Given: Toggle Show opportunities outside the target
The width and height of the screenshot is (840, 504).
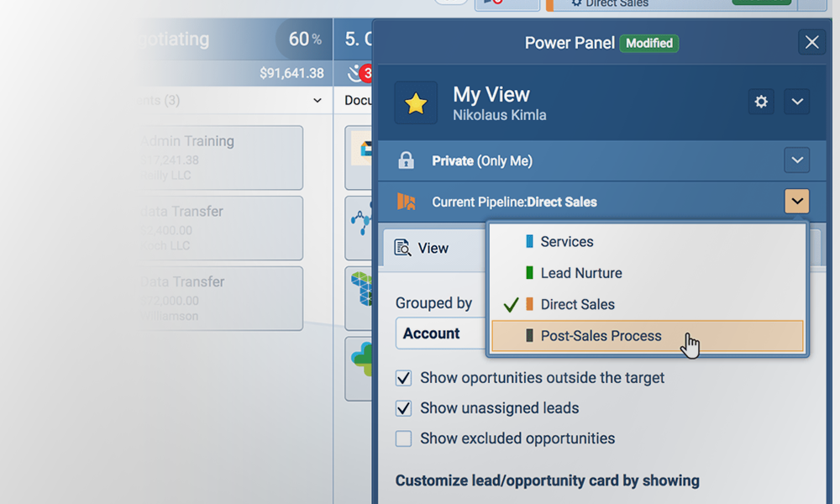Looking at the screenshot, I should pyautogui.click(x=404, y=378).
